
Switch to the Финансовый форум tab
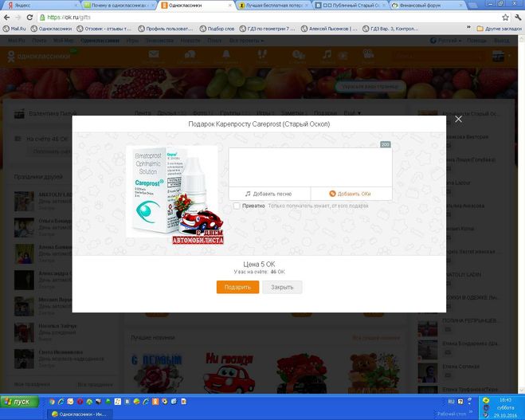[428, 6]
